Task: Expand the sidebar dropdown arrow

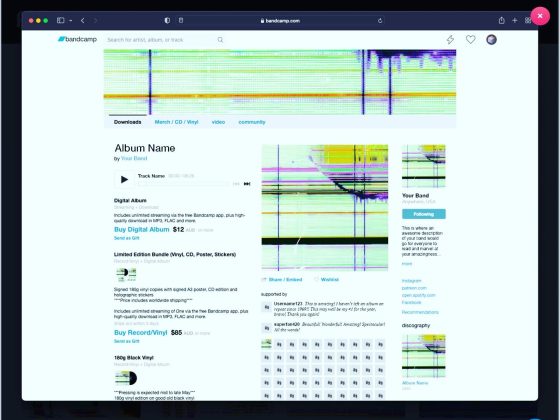Action: 71,21
